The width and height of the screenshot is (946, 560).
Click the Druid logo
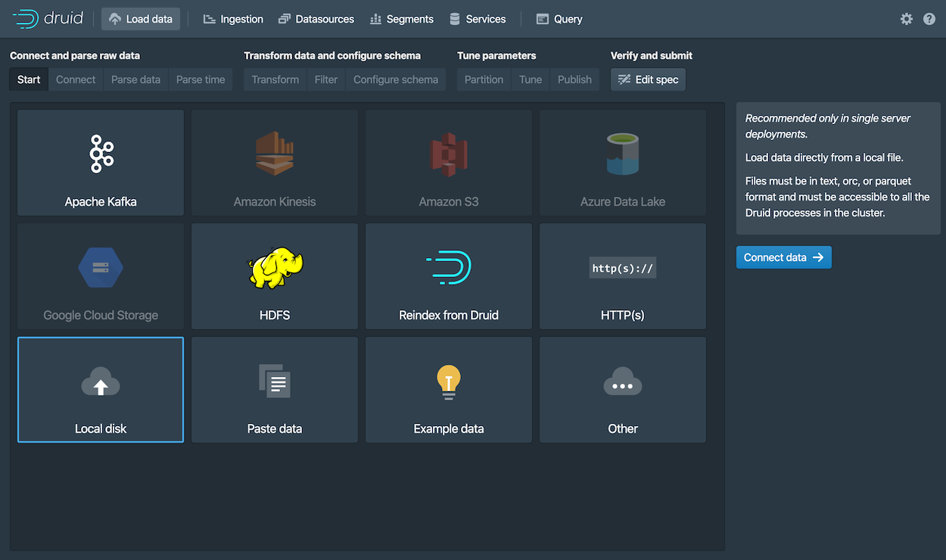coord(48,18)
